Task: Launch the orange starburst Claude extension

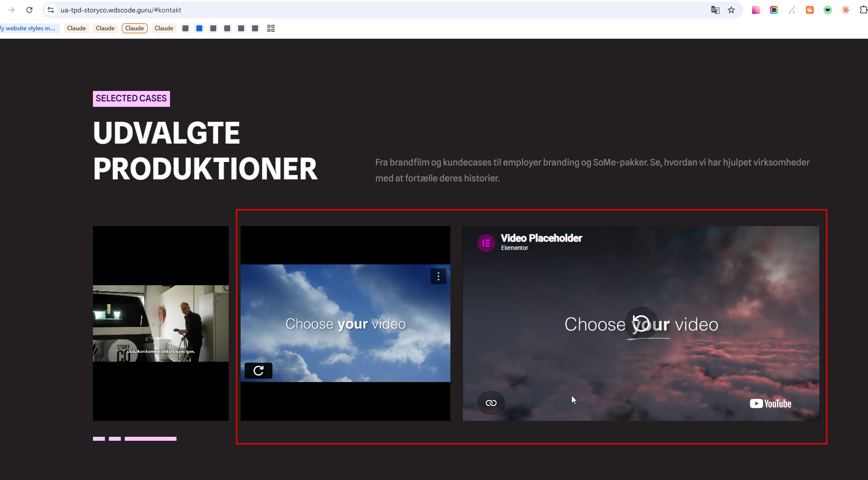Action: (846, 10)
